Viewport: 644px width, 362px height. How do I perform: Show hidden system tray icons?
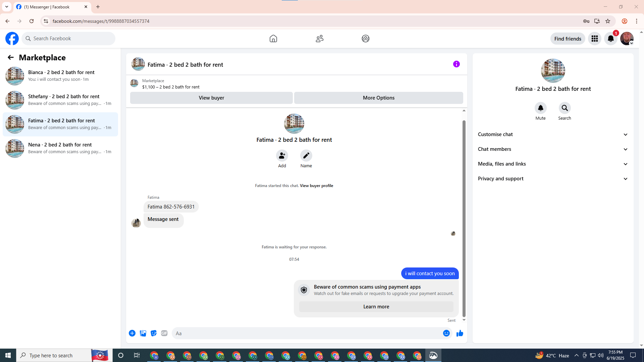pyautogui.click(x=576, y=355)
